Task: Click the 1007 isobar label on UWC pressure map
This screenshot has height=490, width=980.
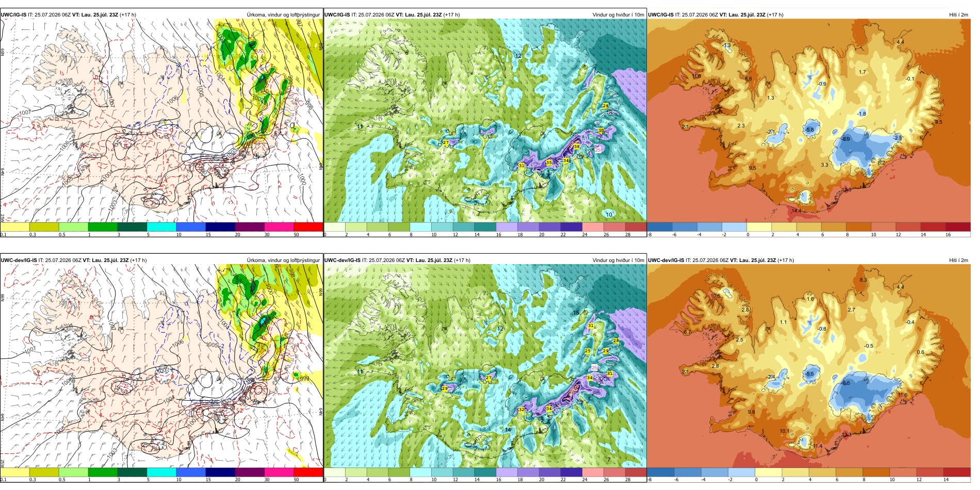Action: tap(25, 112)
